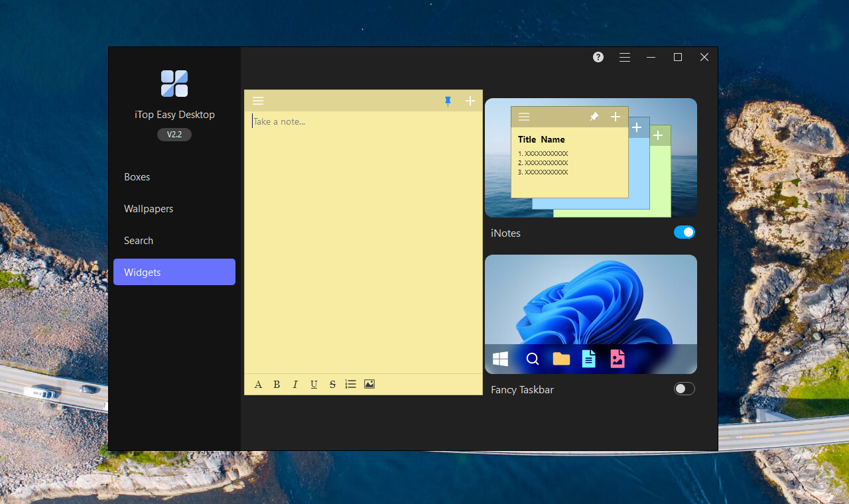
Task: Insert an image into the note
Action: [369, 384]
